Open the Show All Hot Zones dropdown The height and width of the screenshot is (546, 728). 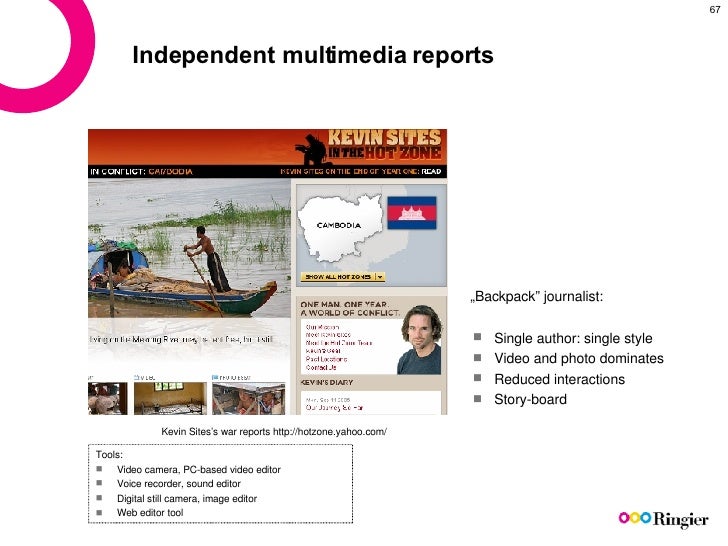point(343,277)
